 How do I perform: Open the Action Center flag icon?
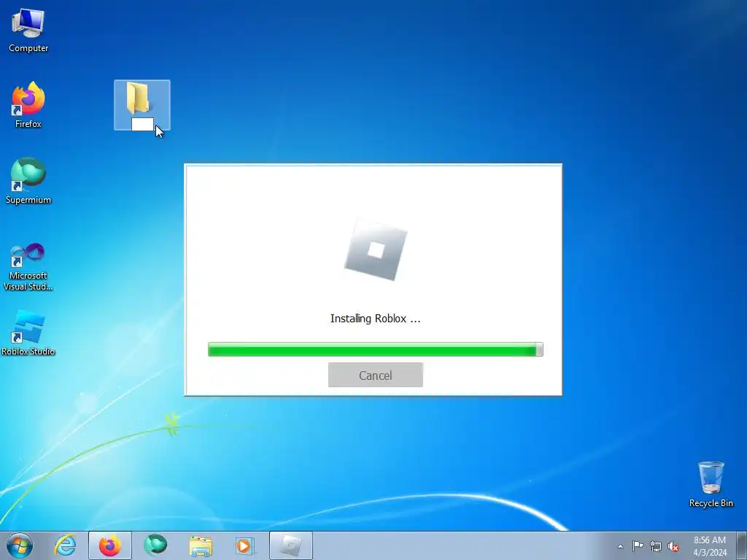tap(638, 545)
